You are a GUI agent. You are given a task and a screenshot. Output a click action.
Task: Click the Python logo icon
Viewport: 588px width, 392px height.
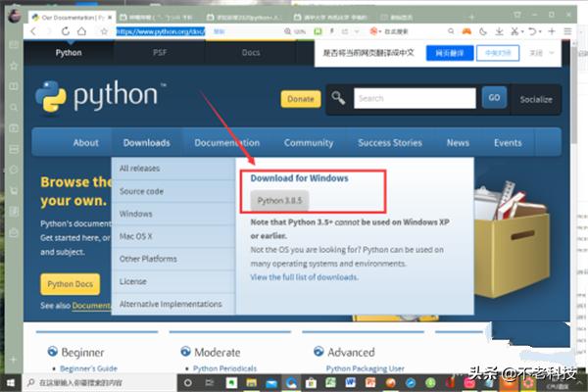(52, 98)
